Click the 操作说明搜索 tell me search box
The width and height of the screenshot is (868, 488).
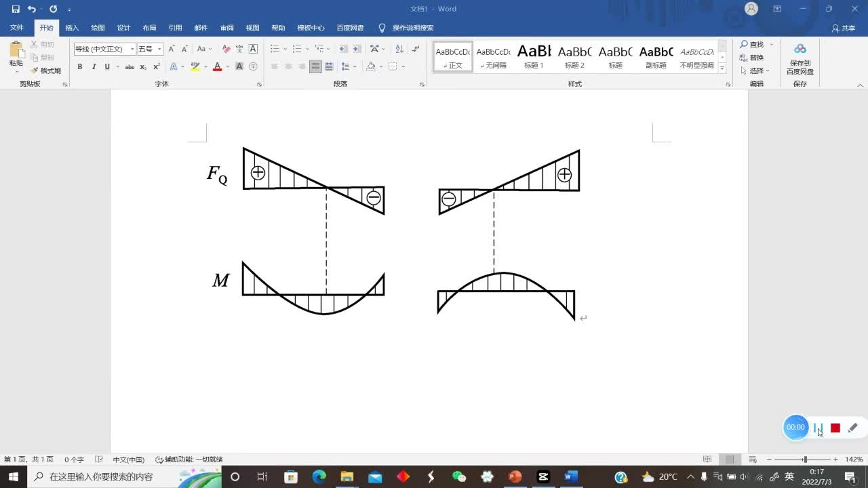(x=406, y=28)
